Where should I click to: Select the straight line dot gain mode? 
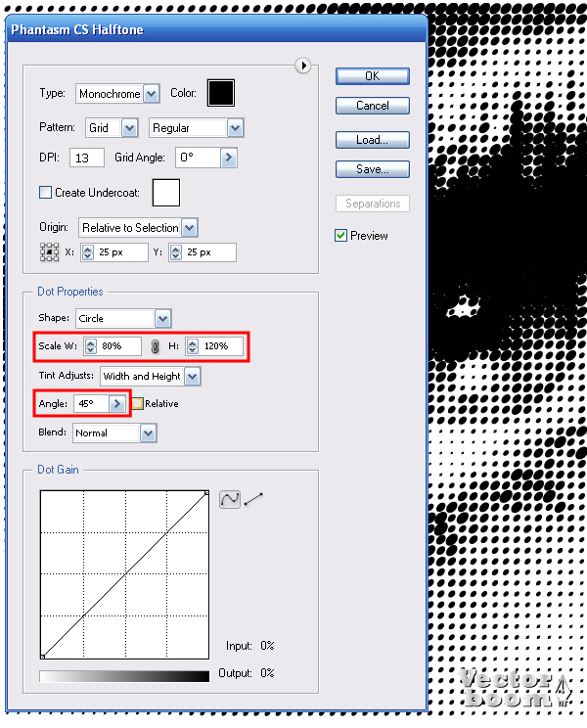click(253, 499)
